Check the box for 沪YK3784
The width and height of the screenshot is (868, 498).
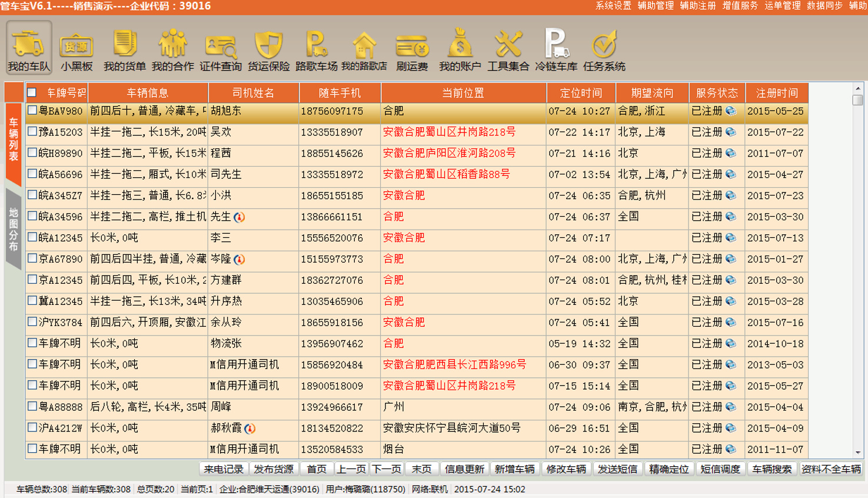coord(32,321)
